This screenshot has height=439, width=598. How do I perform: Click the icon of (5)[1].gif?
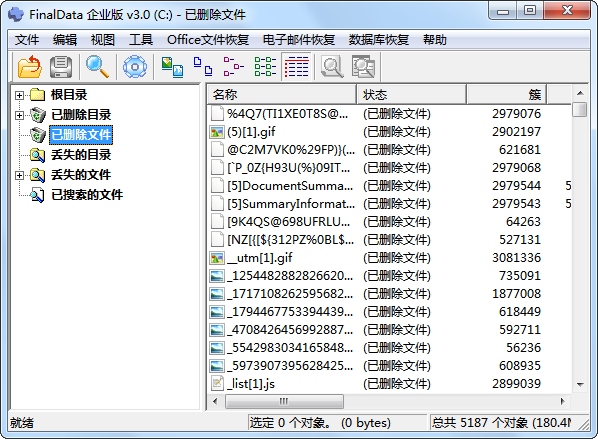[x=217, y=132]
